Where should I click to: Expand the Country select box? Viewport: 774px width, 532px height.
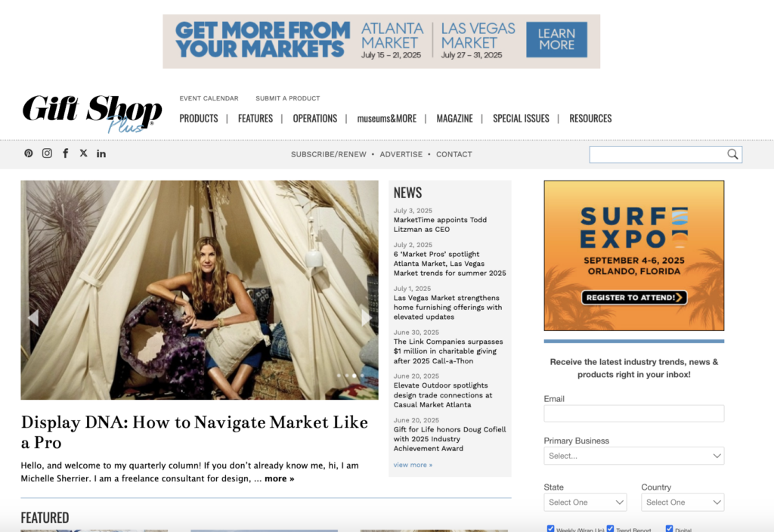683,502
